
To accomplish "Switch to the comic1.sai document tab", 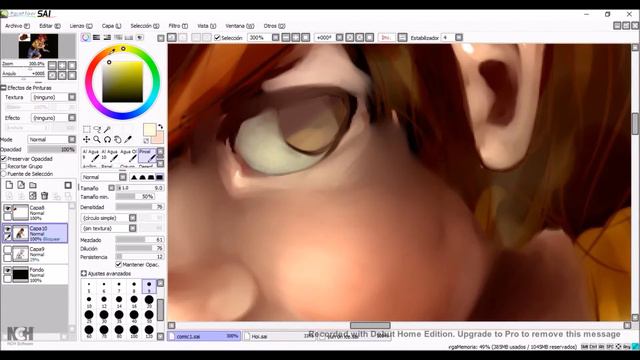I will 204,336.
